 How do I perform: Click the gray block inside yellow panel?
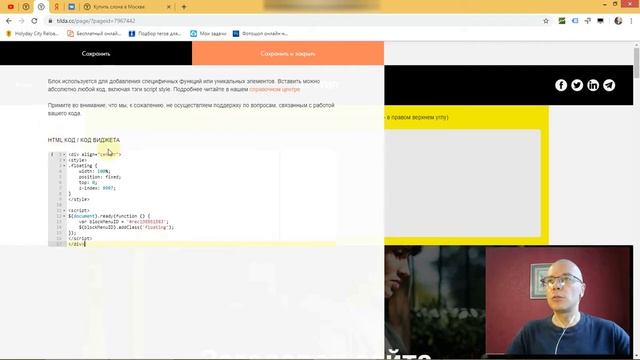pyautogui.click(x=462, y=183)
